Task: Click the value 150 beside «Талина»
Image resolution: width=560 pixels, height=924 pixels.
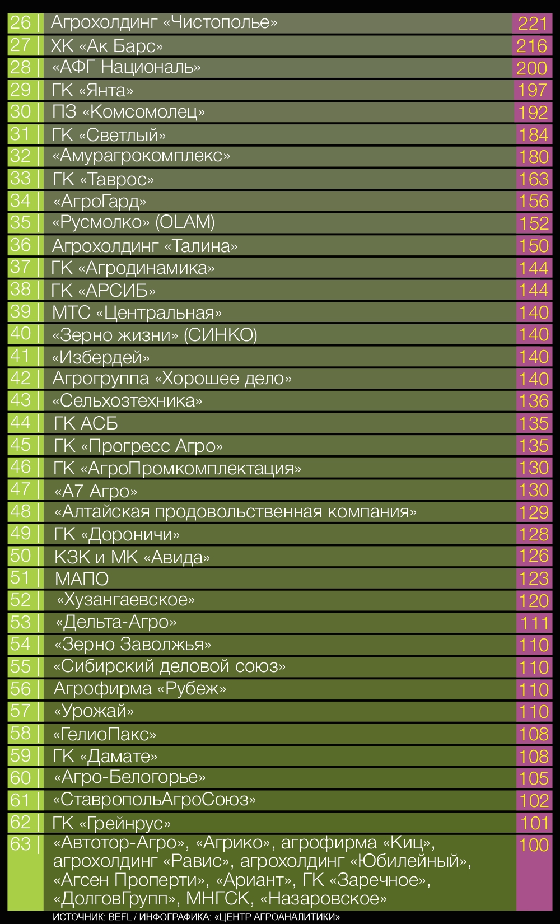Action: [x=534, y=246]
